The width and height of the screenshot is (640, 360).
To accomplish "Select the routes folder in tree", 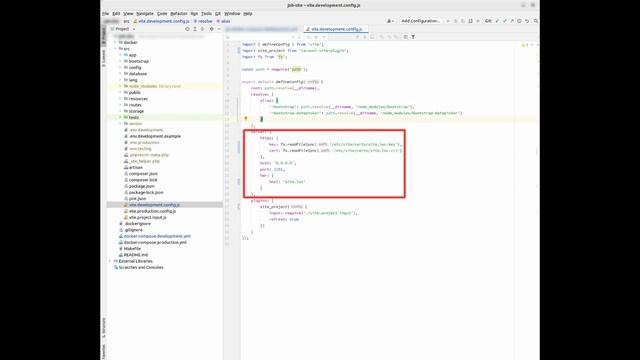I will click(135, 105).
